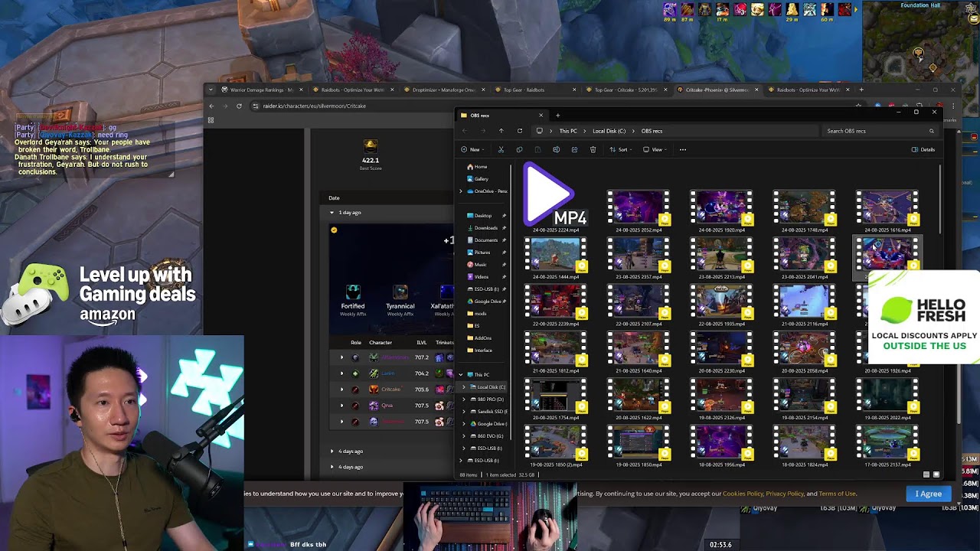Click This PC in the address breadcrumb
This screenshot has width=980, height=551.
(567, 131)
